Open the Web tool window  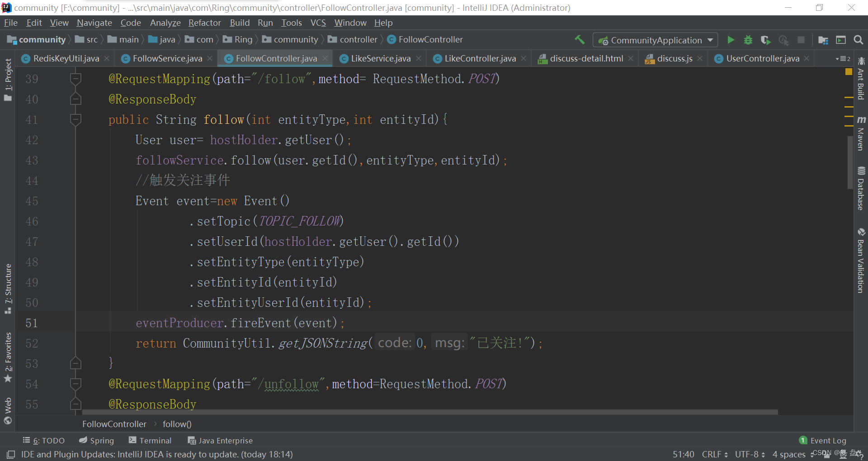(8, 411)
